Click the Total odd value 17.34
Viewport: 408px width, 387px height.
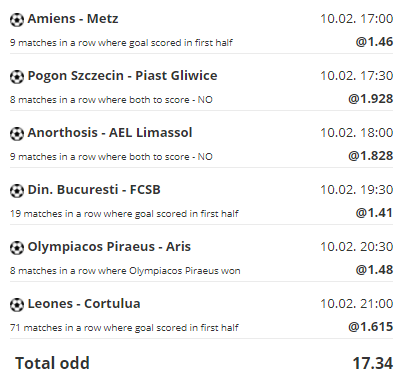(x=373, y=363)
